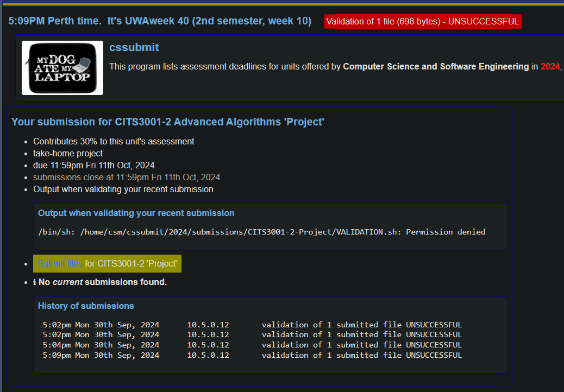This screenshot has width=564, height=392.
Task: Click the 'History of submissions' heading
Action: [86, 306]
